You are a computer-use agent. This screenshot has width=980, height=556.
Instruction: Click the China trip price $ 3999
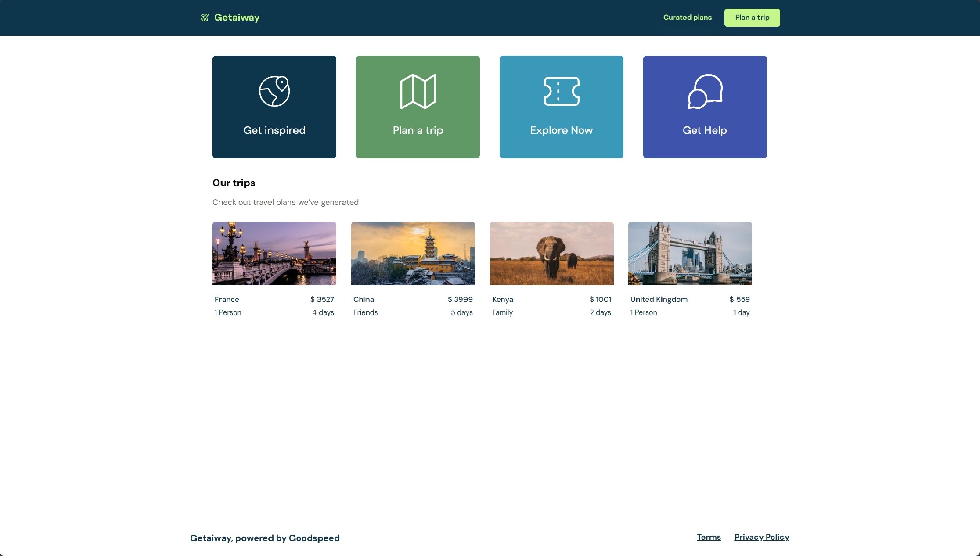(460, 299)
